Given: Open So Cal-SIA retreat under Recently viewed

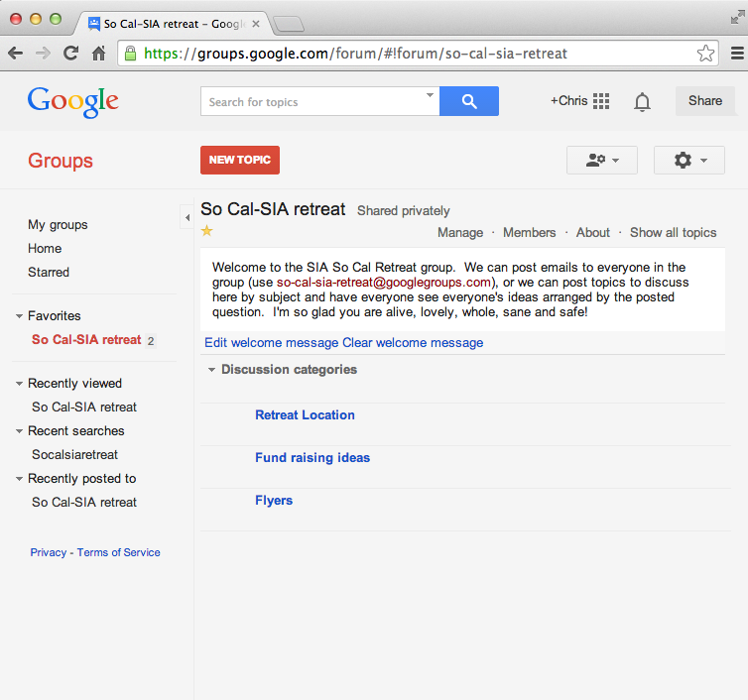Looking at the screenshot, I should (84, 408).
